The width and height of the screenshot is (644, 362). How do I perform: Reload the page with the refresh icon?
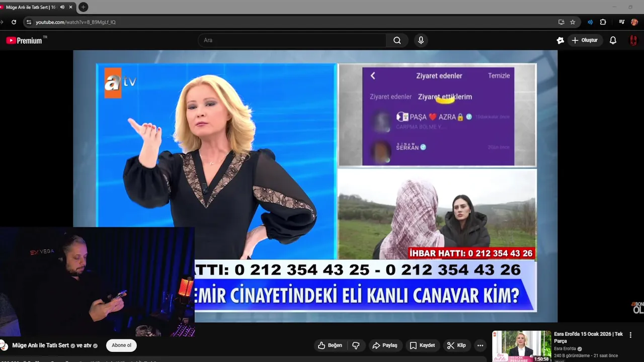tap(14, 22)
